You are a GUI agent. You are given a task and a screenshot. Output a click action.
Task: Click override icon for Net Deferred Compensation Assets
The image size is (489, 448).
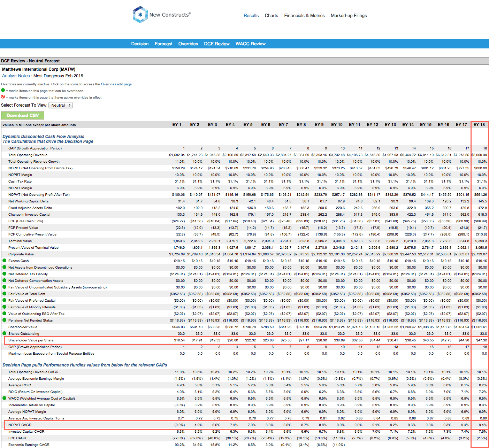(5, 280)
